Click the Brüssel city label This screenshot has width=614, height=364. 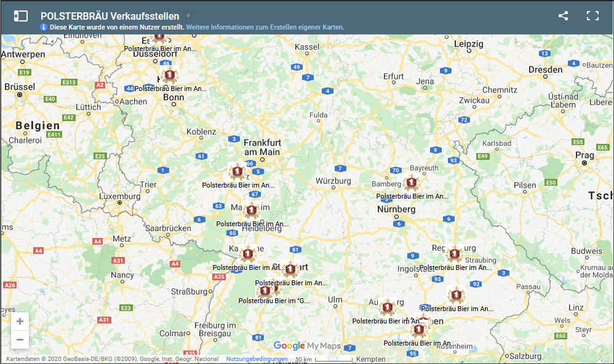(20, 87)
